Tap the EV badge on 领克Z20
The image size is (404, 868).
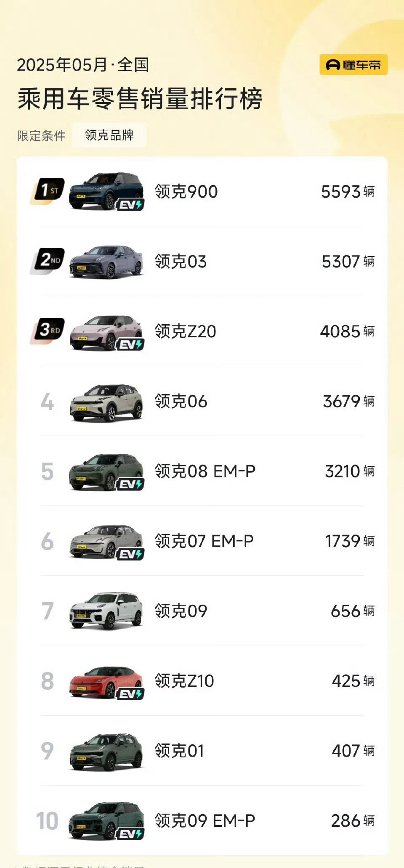tap(130, 344)
